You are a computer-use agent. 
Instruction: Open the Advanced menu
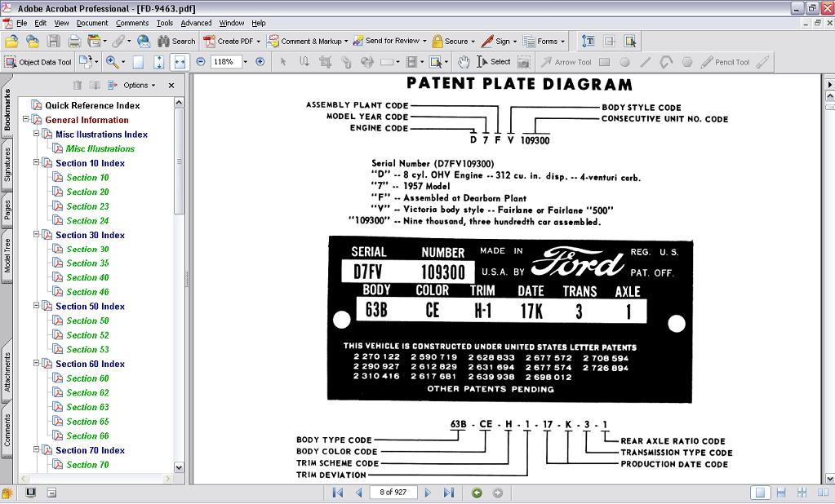[x=196, y=23]
